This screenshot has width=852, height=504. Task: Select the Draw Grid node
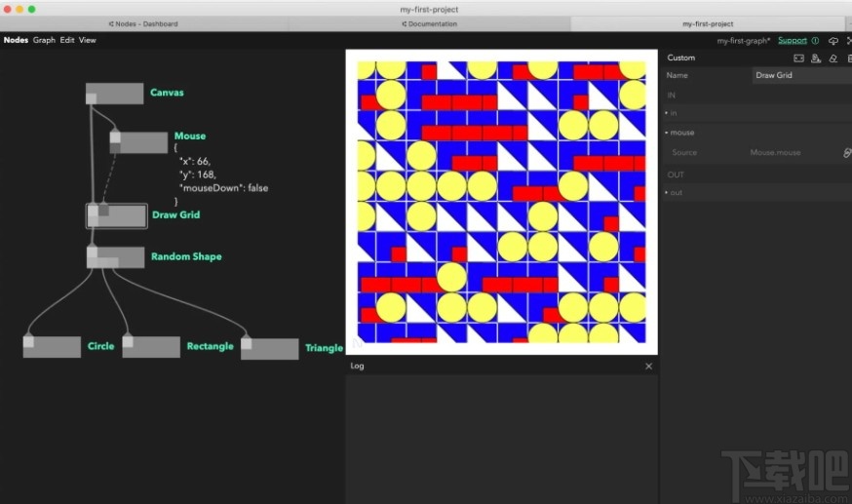[116, 216]
